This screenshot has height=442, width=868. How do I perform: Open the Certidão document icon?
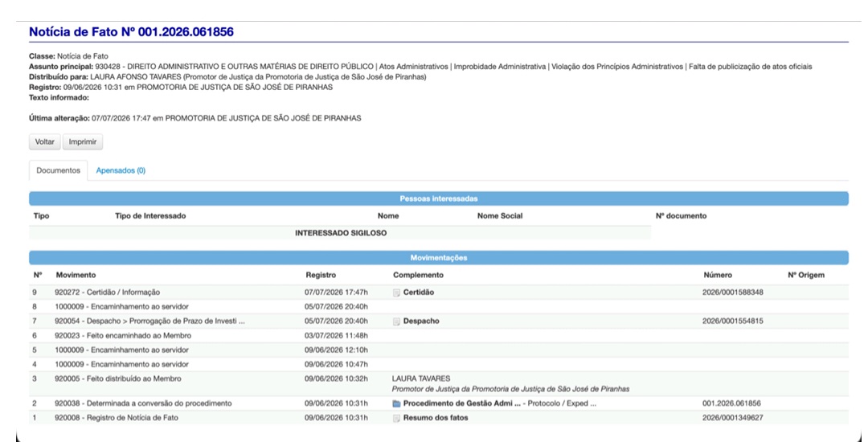click(x=396, y=293)
